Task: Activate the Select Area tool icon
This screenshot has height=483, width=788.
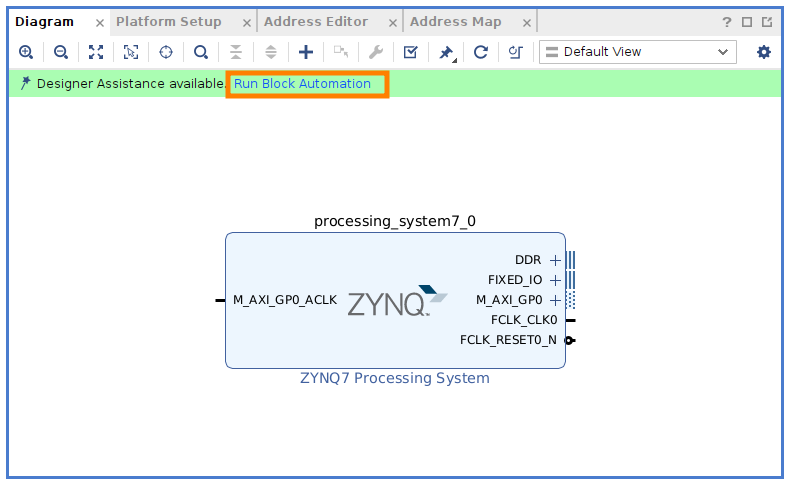Action: tap(131, 52)
